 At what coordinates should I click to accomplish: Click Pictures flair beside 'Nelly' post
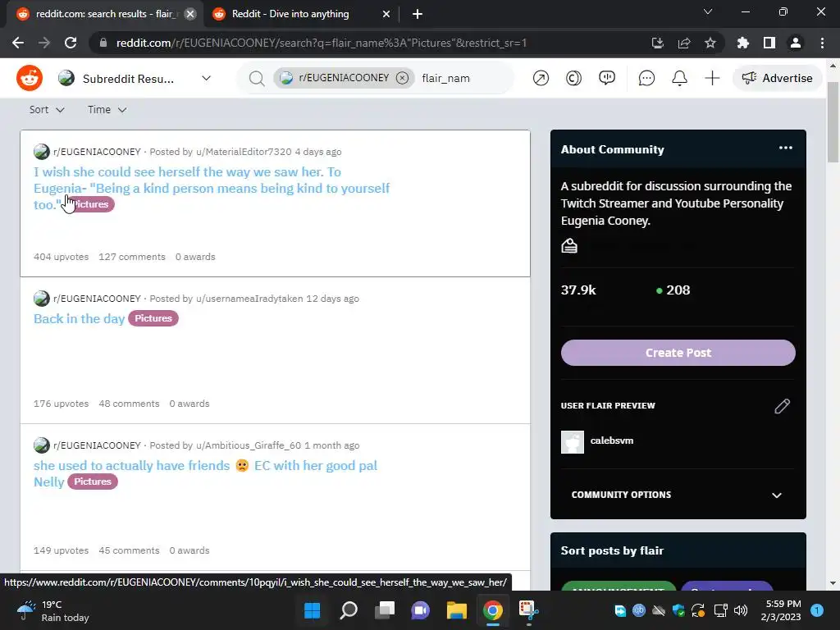(93, 482)
